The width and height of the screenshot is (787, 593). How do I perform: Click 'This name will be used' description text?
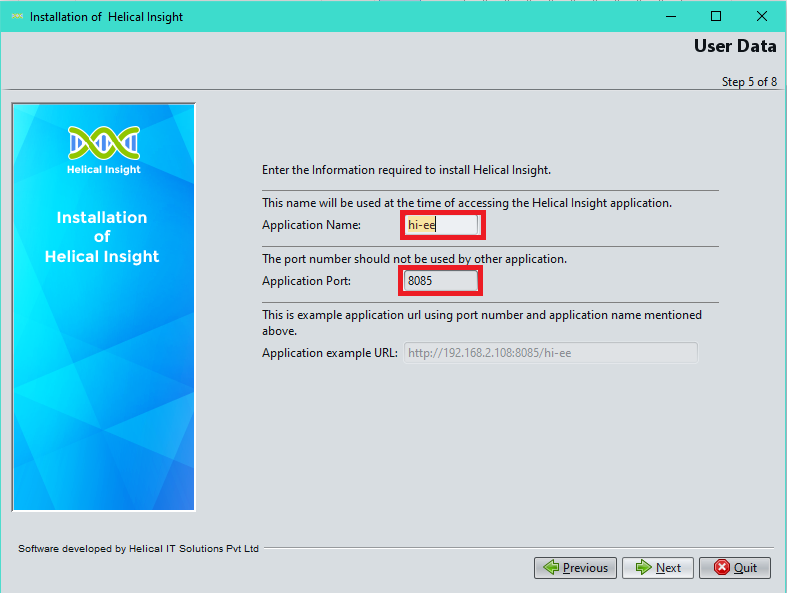click(x=467, y=203)
